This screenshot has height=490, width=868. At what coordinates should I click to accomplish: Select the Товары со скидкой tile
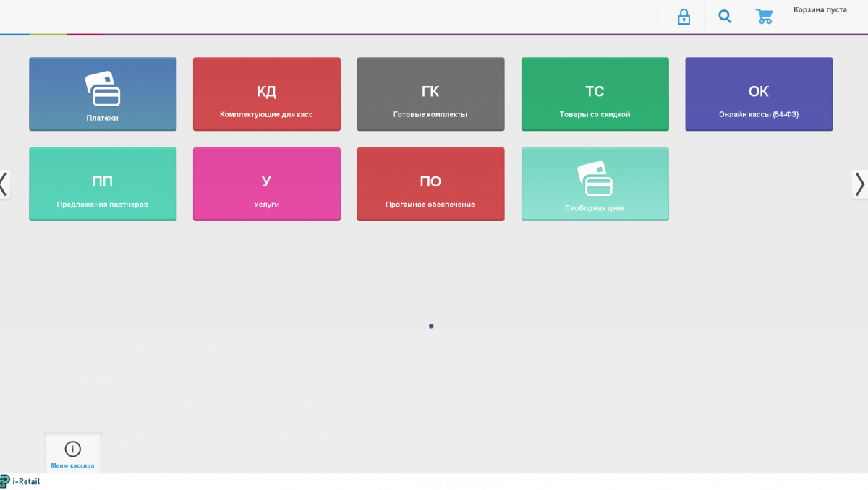coord(595,94)
